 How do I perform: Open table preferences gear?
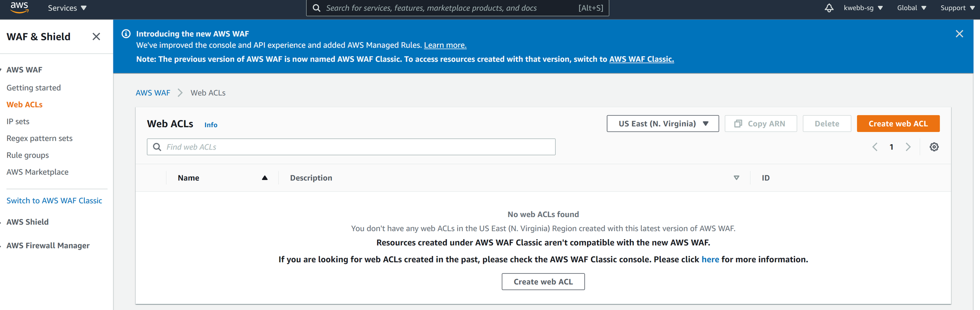[x=934, y=147]
